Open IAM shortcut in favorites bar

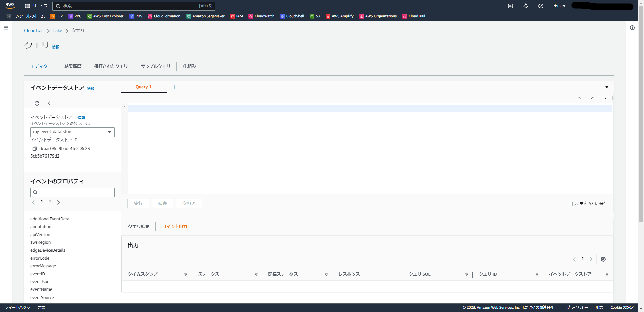[x=236, y=16]
